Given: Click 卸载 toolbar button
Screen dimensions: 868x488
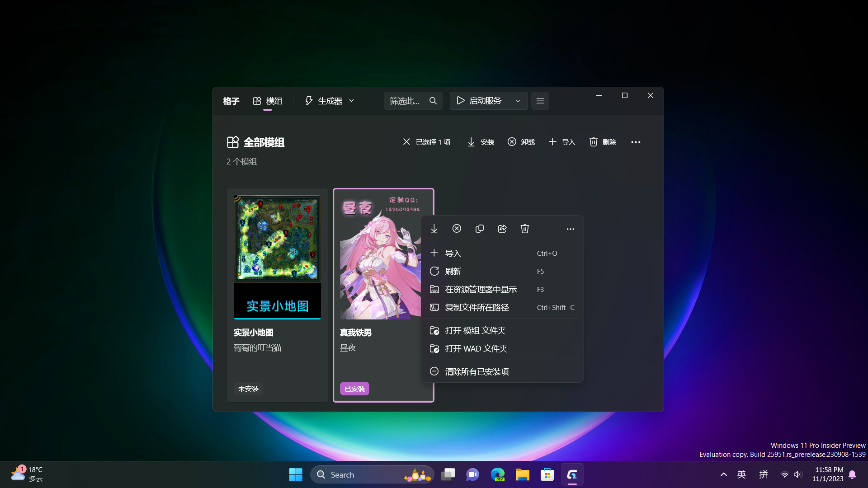Looking at the screenshot, I should point(521,142).
